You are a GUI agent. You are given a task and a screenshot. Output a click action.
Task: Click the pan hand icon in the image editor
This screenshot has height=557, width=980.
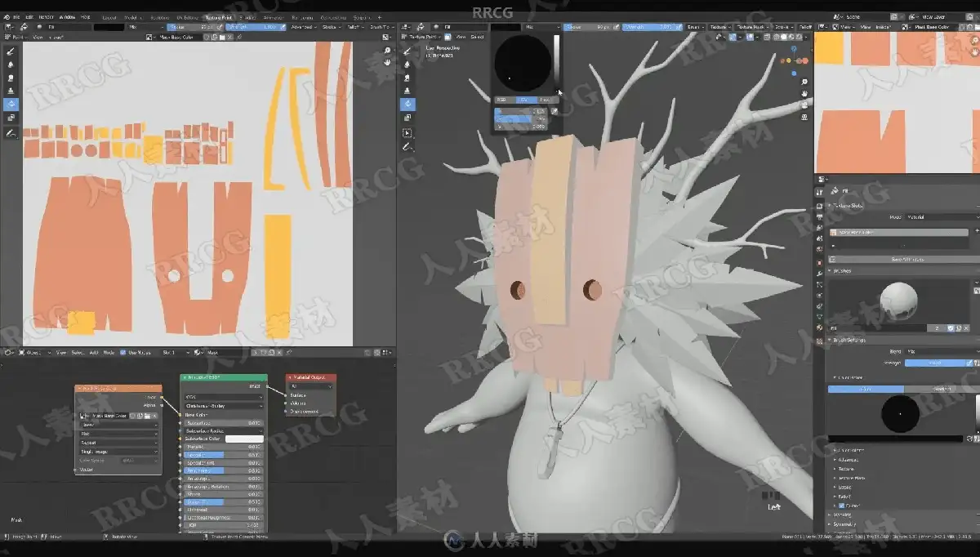tap(387, 62)
